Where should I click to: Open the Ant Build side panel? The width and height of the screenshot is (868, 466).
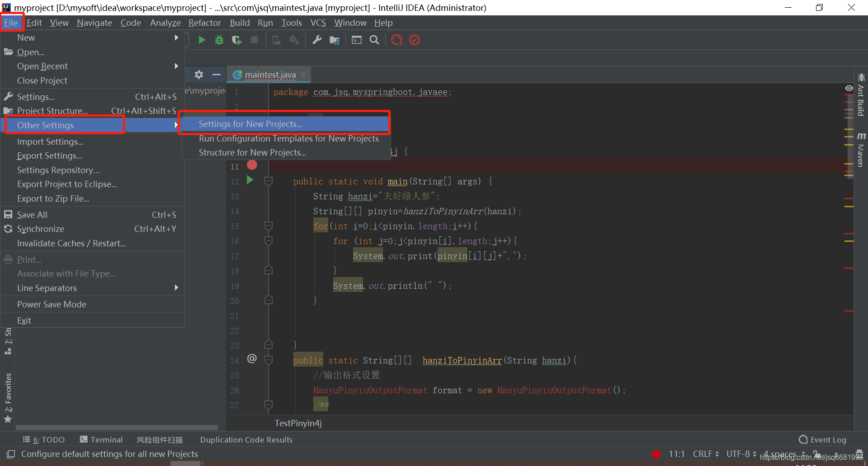[861, 94]
